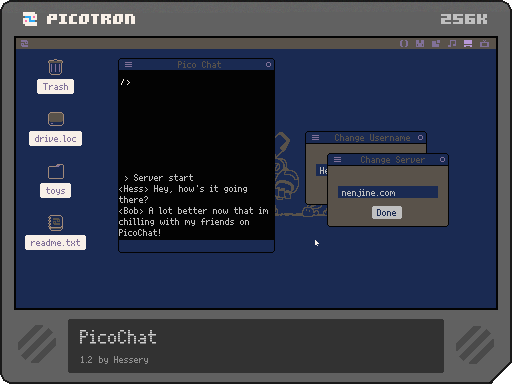Focus the nenjine.com server input field
The image size is (512, 384).
[x=388, y=193]
